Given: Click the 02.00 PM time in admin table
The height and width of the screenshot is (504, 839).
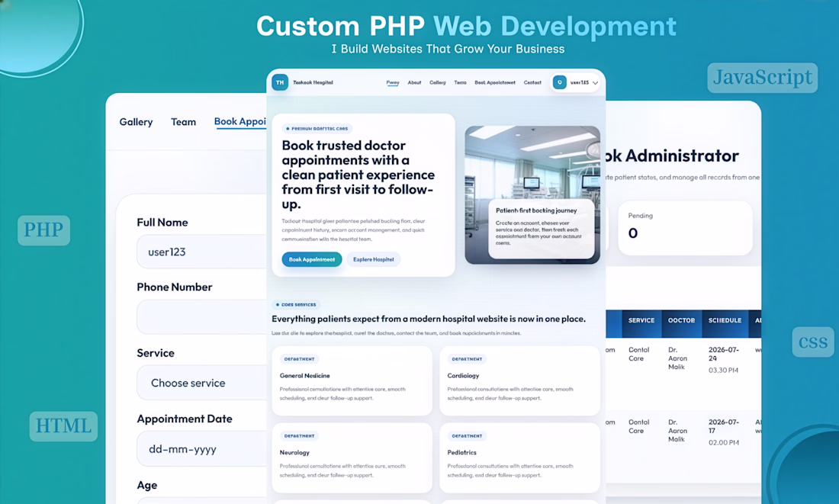Looking at the screenshot, I should [723, 442].
